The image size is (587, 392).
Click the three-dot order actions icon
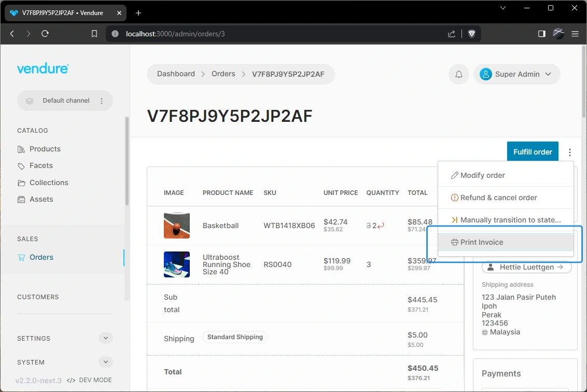[x=570, y=152]
